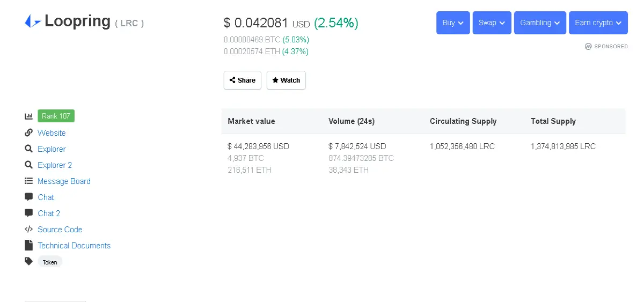644x302 pixels.
Task: Click the bar chart icon beside Rank 107
Action: point(29,116)
